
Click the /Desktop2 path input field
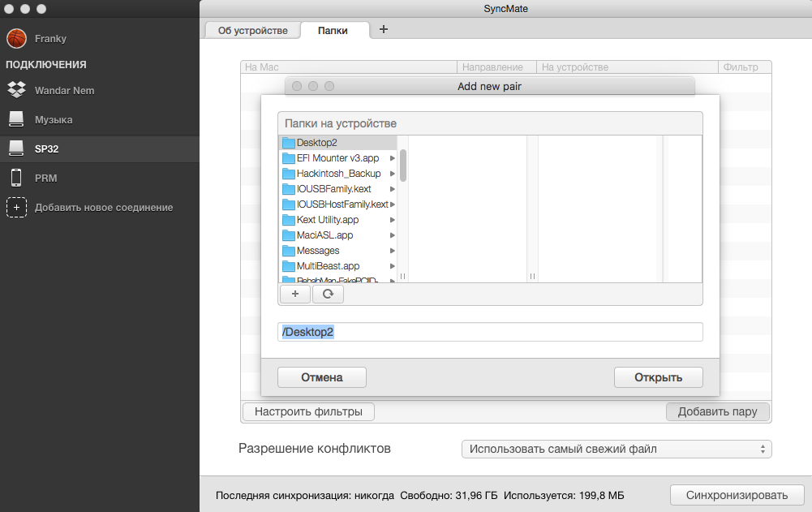pos(490,332)
